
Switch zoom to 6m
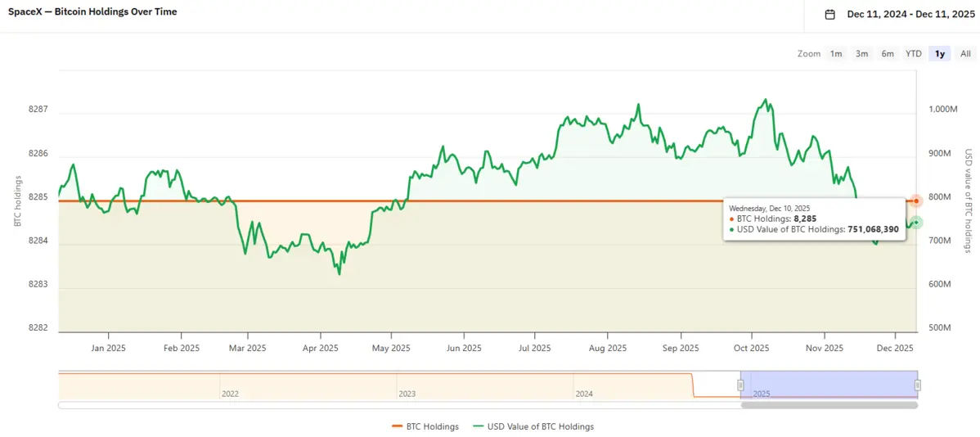point(888,54)
